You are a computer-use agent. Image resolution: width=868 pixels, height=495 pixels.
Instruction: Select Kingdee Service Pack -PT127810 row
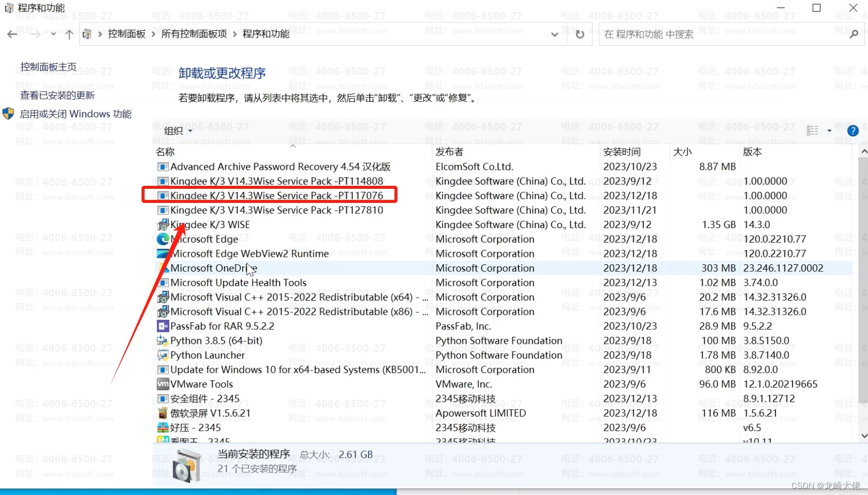(x=503, y=210)
